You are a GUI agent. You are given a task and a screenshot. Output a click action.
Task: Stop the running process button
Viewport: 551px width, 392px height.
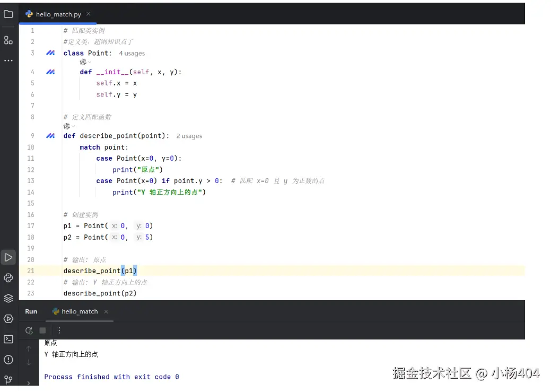coord(42,330)
